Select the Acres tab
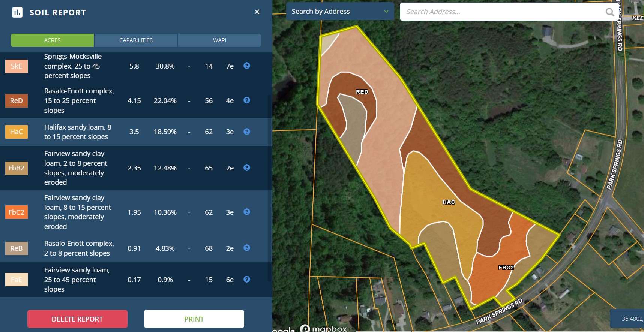644x332 pixels. [52, 40]
